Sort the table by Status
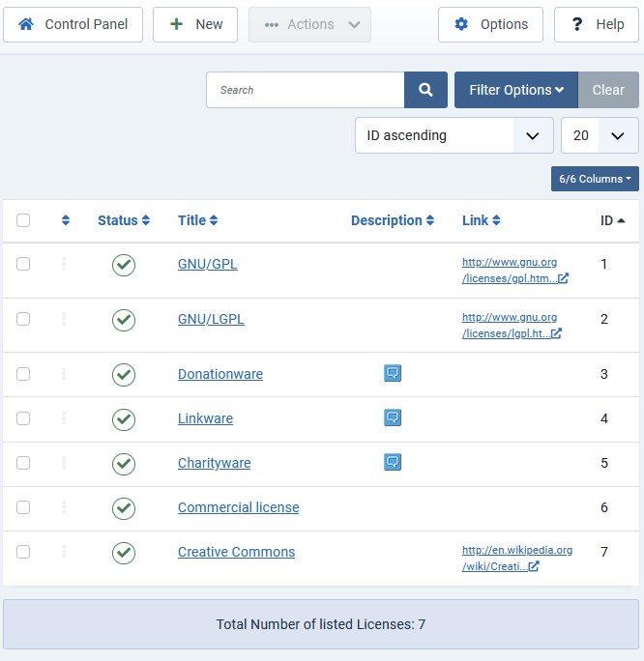This screenshot has width=644, height=661. pyautogui.click(x=124, y=220)
